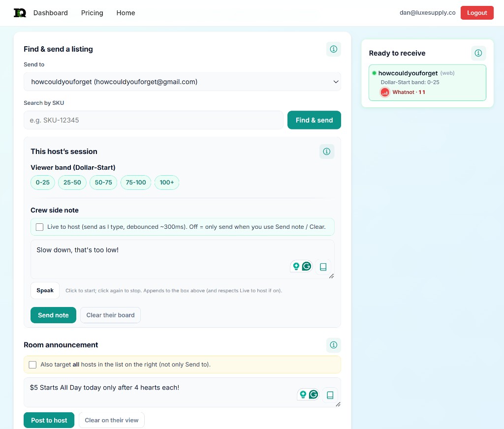
Task: Click the IQ logo in the top bar
Action: (x=20, y=13)
